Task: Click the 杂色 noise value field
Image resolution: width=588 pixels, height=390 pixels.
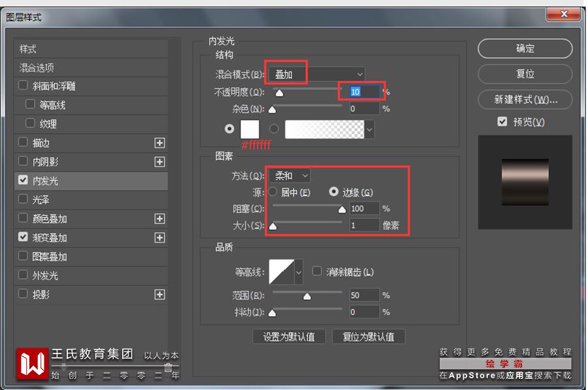Action: (x=364, y=108)
